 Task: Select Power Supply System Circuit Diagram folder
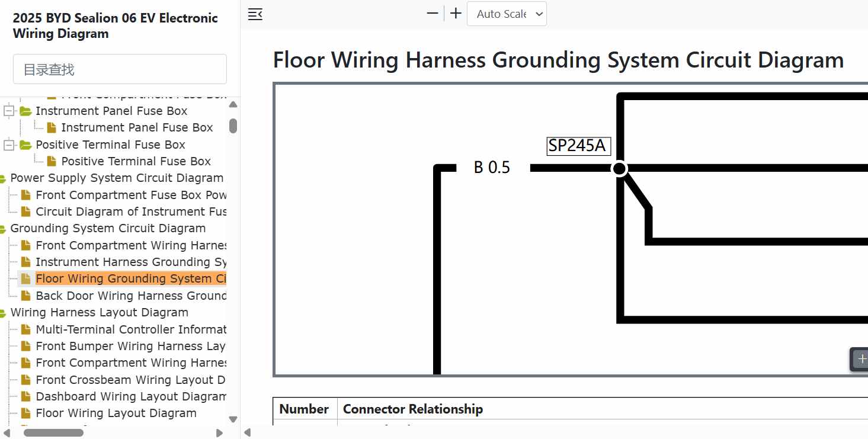[117, 178]
